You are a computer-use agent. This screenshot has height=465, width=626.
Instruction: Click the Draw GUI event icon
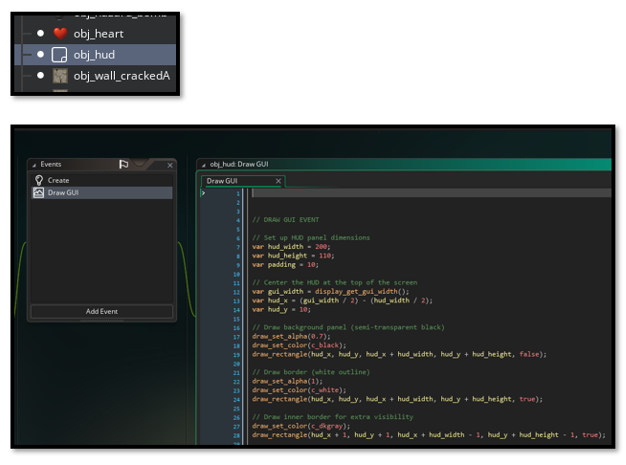(39, 193)
